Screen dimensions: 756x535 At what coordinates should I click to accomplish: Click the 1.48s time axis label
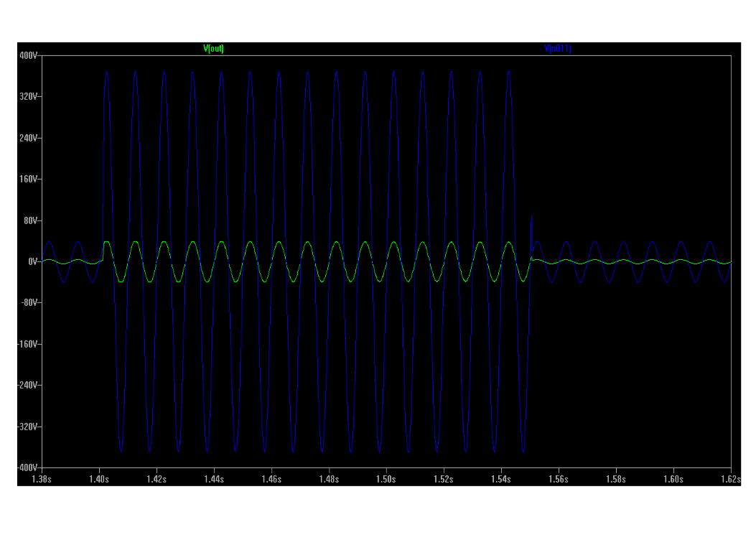click(329, 479)
